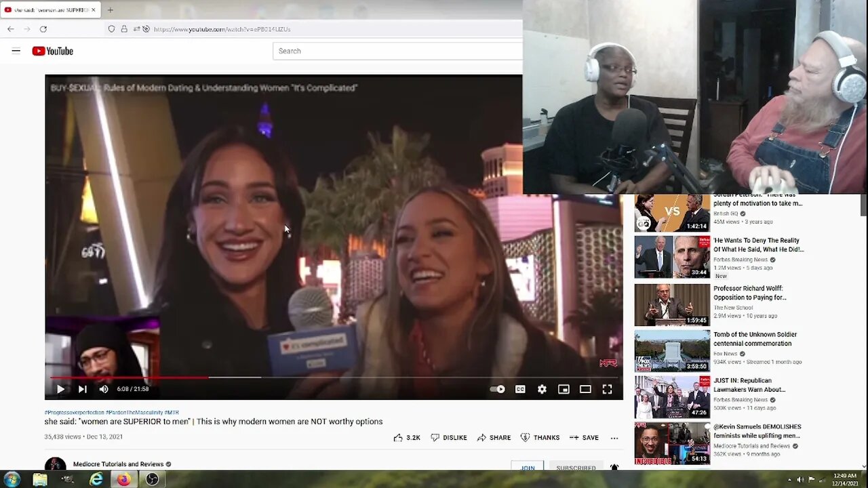This screenshot has height=488, width=868.
Task: Enable theater mode
Action: [x=585, y=389]
